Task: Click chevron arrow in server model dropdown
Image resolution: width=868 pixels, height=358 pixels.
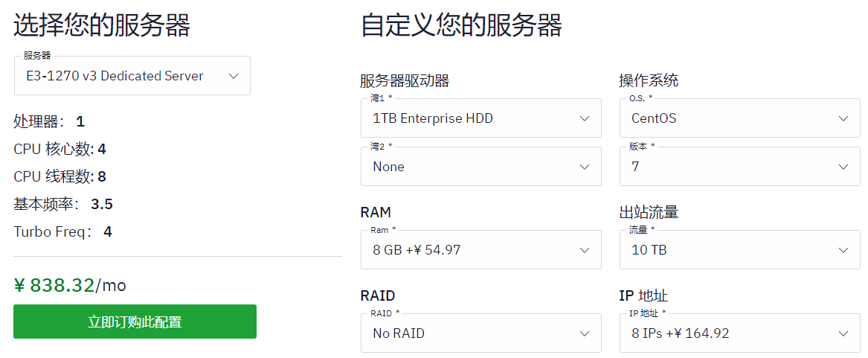Action: [x=234, y=76]
